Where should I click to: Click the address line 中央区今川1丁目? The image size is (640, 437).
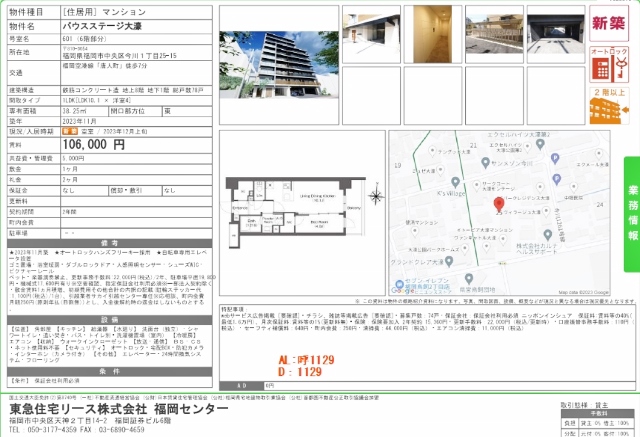[119, 55]
